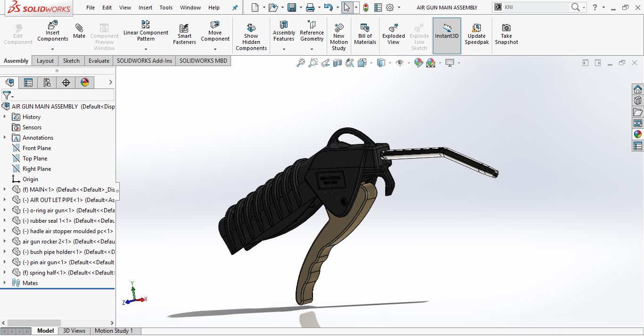Viewport: 644px width, 336px height.
Task: Click Save icon in quick toolbar
Action: point(292,8)
